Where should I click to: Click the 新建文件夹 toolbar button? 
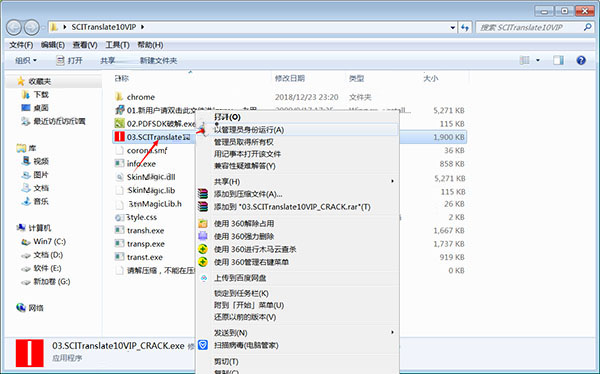coord(158,60)
